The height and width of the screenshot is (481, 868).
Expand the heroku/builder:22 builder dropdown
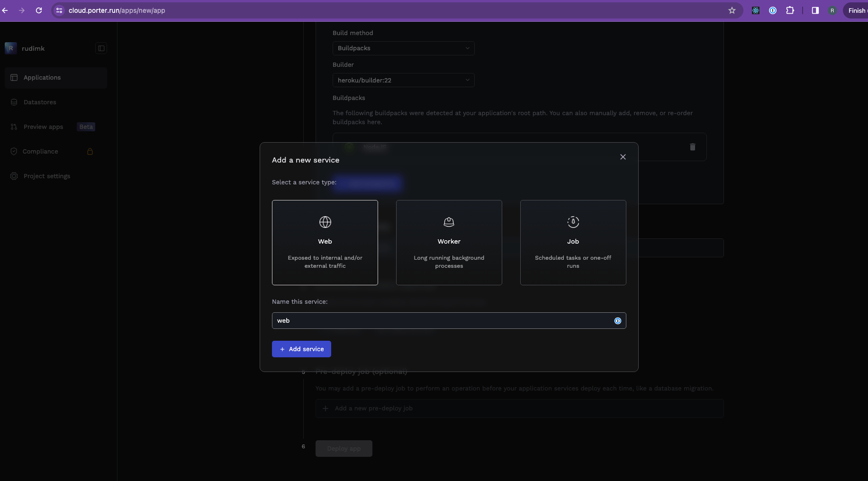403,80
